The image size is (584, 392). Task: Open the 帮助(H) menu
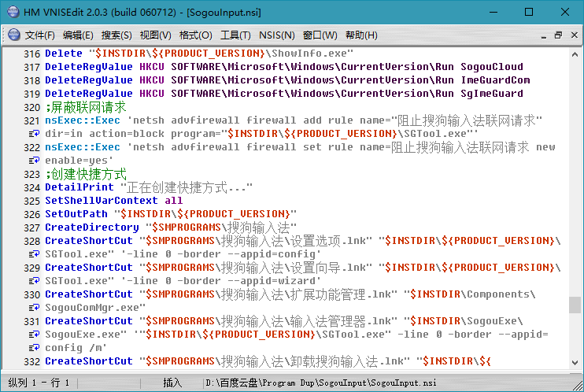coord(361,35)
